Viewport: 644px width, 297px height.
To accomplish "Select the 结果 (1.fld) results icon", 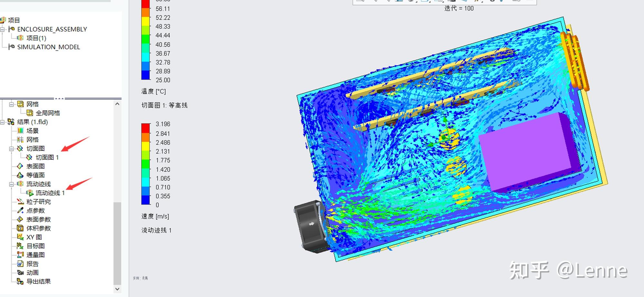I will (x=11, y=122).
